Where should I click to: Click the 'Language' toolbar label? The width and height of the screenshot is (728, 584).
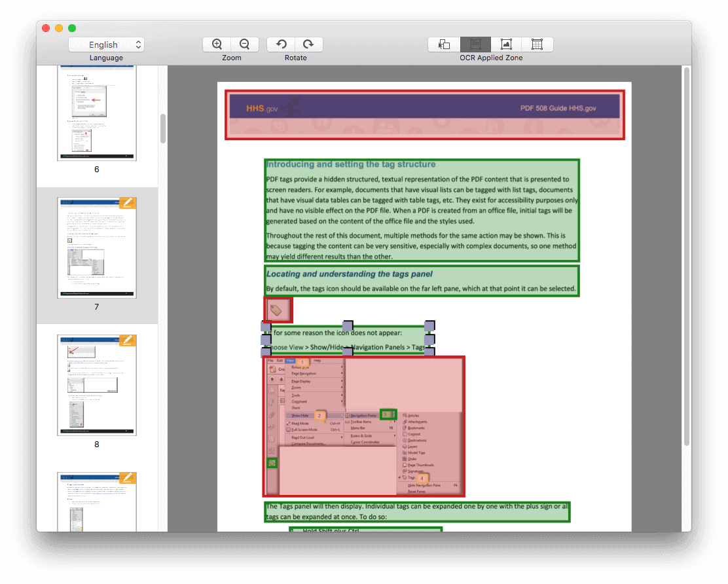click(106, 58)
